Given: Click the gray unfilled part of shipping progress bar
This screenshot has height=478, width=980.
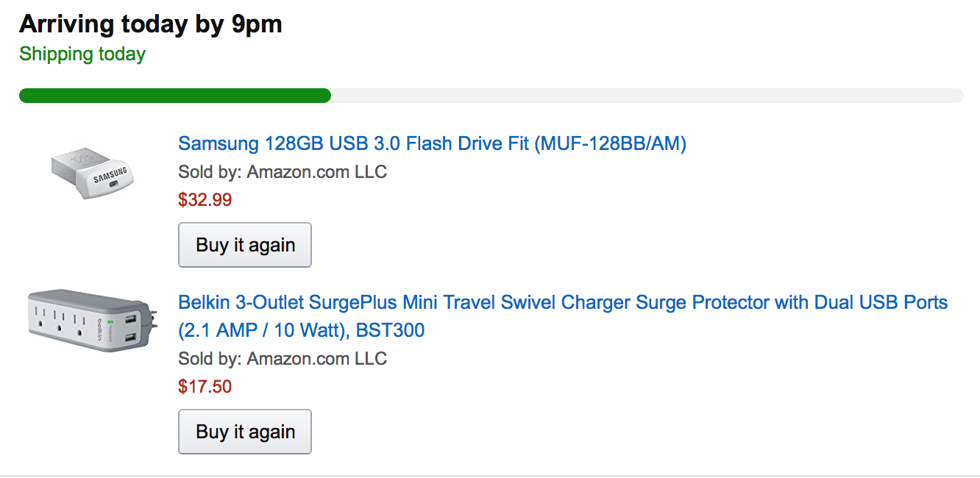Looking at the screenshot, I should (x=646, y=96).
